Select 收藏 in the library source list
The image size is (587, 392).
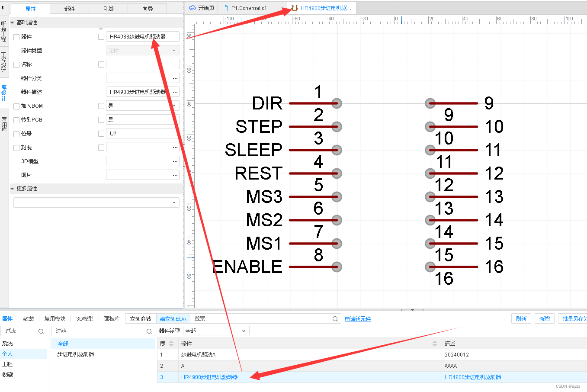(x=7, y=375)
